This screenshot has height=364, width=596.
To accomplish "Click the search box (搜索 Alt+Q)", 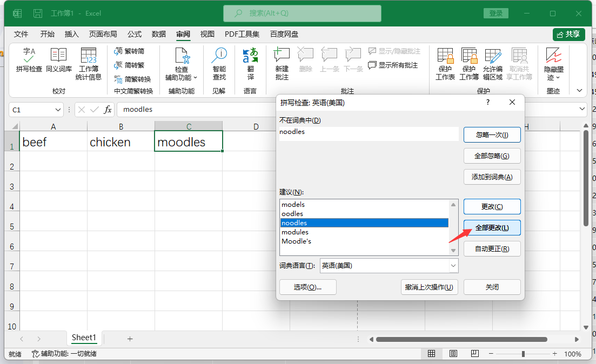I will point(302,14).
